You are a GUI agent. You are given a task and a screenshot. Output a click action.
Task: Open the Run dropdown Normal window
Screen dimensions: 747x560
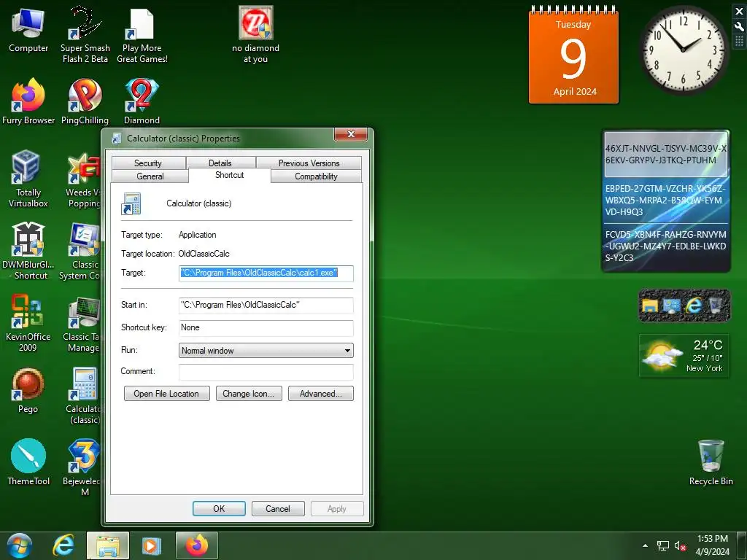266,351
